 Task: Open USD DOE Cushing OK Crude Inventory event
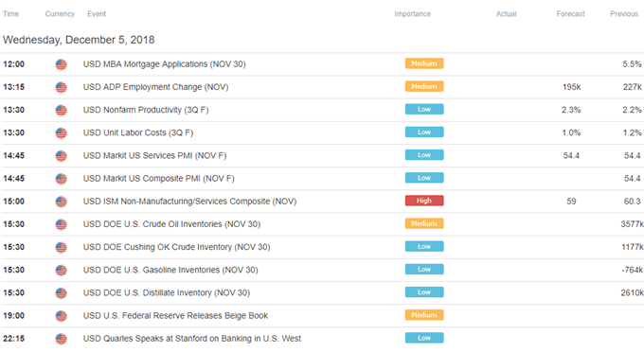coord(176,247)
